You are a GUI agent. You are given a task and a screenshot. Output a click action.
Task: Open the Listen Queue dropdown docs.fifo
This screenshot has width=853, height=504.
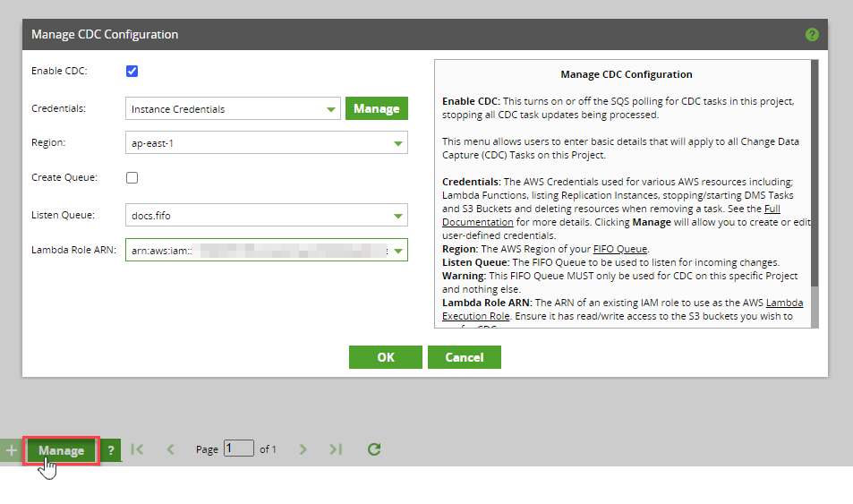click(x=267, y=216)
